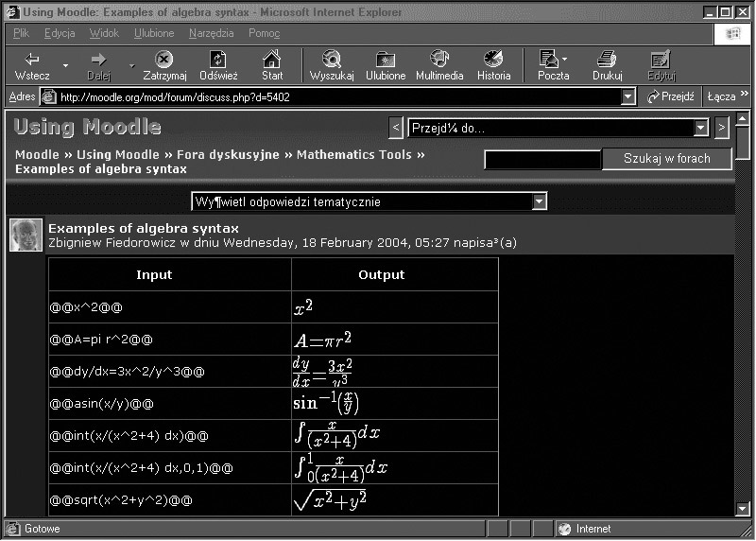Image resolution: width=756 pixels, height=541 pixels.
Task: Expand the Łącza links chevron
Action: 745,93
